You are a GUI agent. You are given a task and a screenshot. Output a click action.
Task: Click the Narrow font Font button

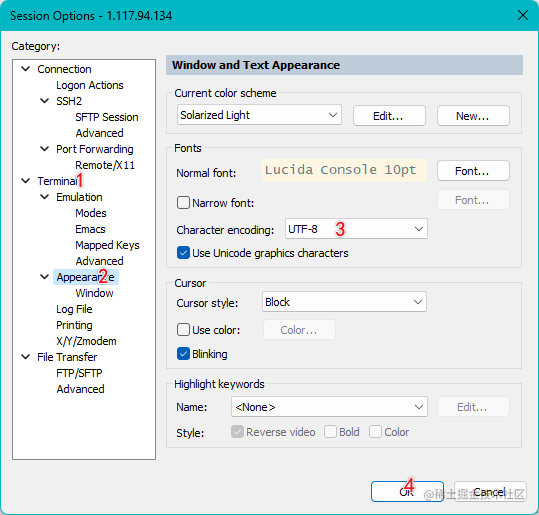pos(473,200)
